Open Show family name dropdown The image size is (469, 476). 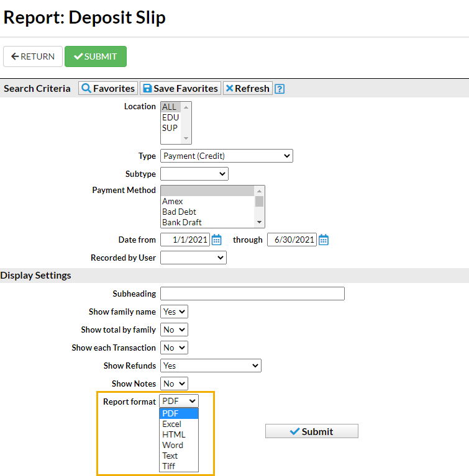pos(174,312)
